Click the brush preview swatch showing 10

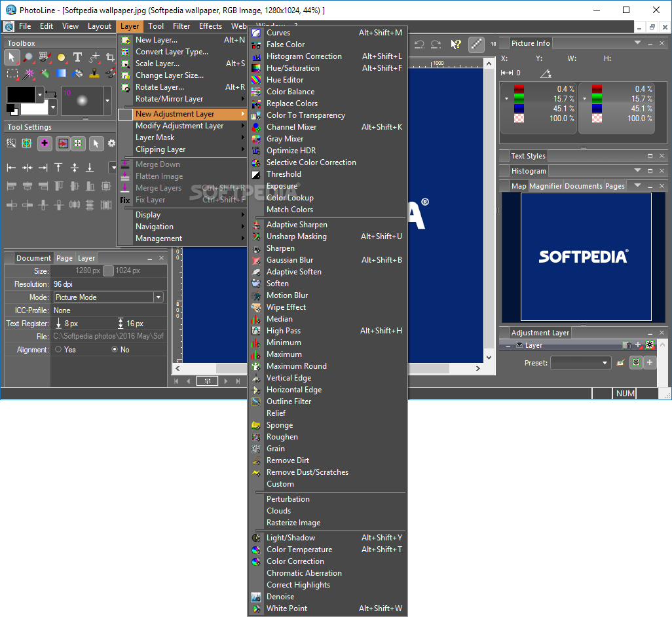point(83,101)
